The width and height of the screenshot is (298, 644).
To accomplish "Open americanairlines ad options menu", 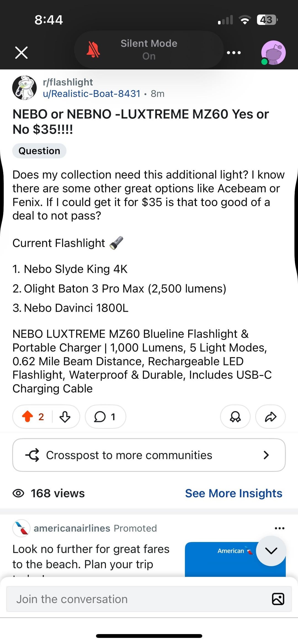I will 279,528.
